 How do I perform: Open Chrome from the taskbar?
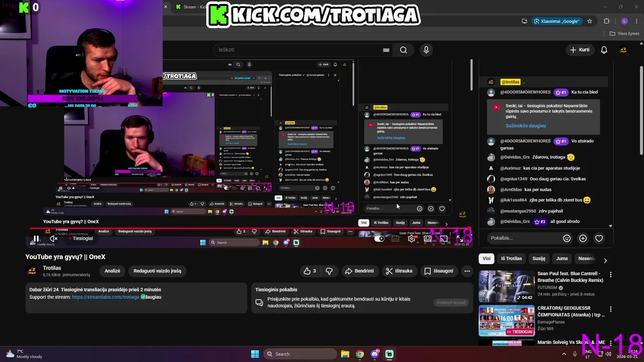click(360, 354)
